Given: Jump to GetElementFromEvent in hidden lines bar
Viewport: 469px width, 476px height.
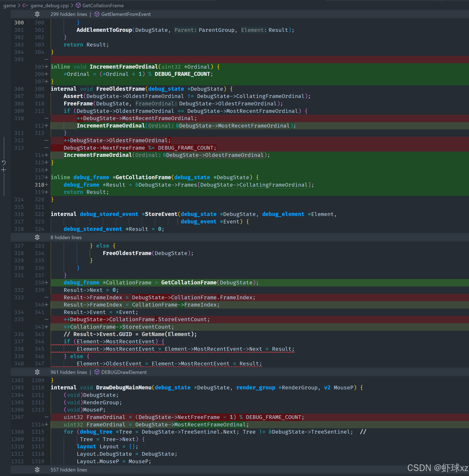Looking at the screenshot, I should tap(126, 14).
